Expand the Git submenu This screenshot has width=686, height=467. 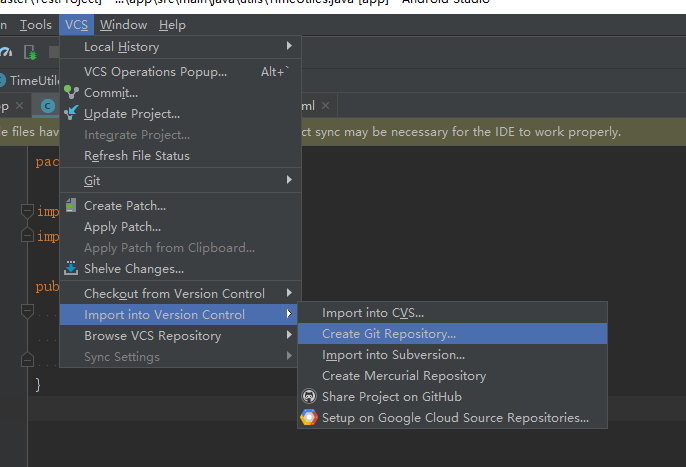(180, 180)
